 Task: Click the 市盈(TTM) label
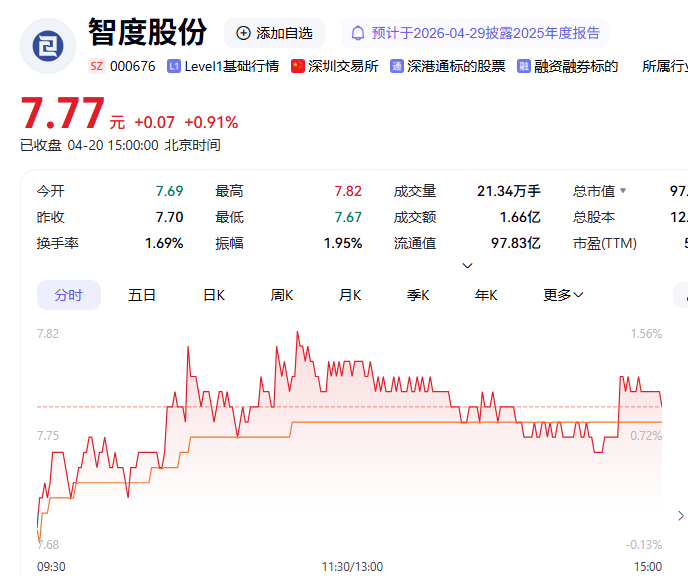click(605, 243)
